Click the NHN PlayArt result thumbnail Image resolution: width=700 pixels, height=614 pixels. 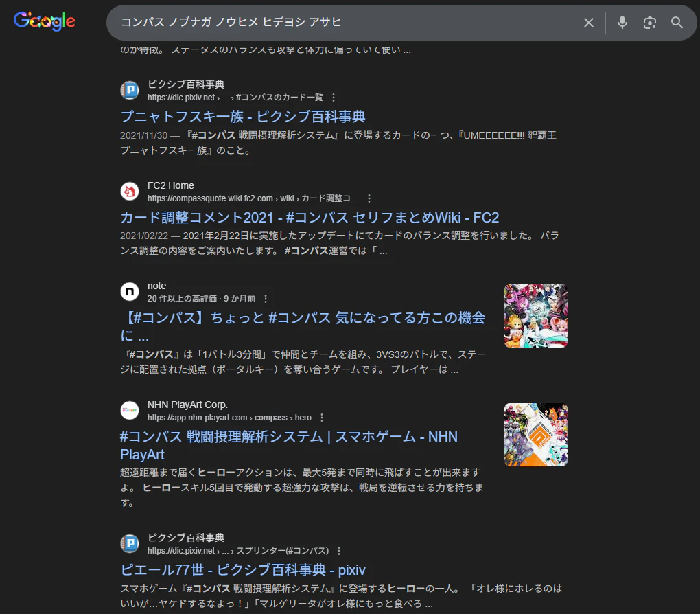[x=536, y=435]
